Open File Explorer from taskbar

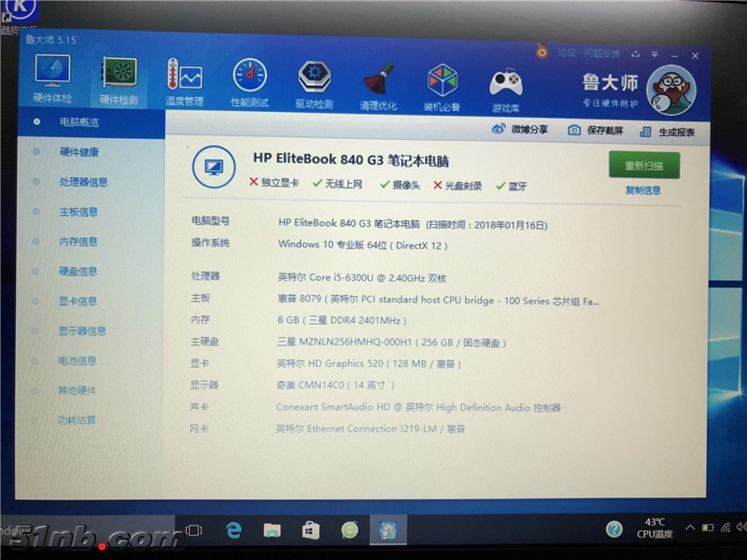[x=272, y=529]
